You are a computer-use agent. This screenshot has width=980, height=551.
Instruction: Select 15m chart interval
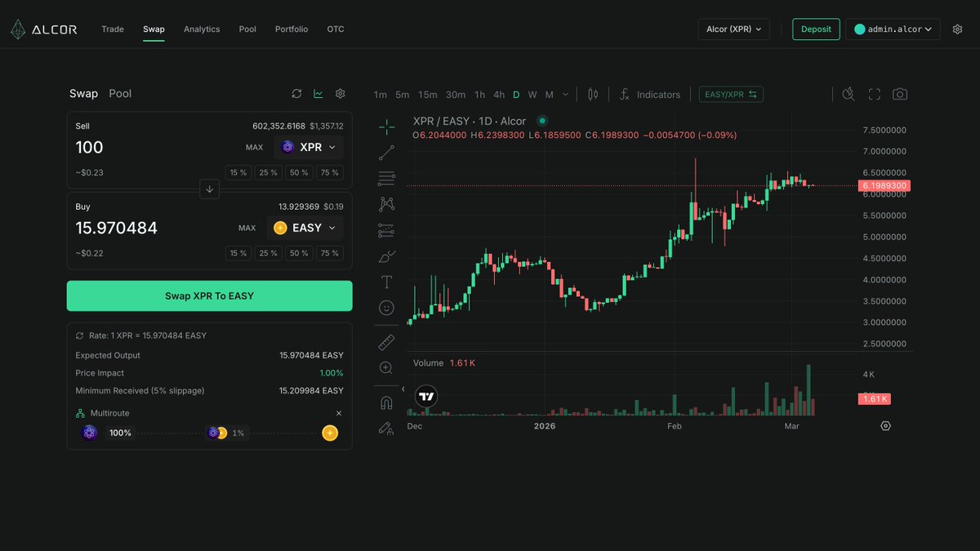click(428, 95)
